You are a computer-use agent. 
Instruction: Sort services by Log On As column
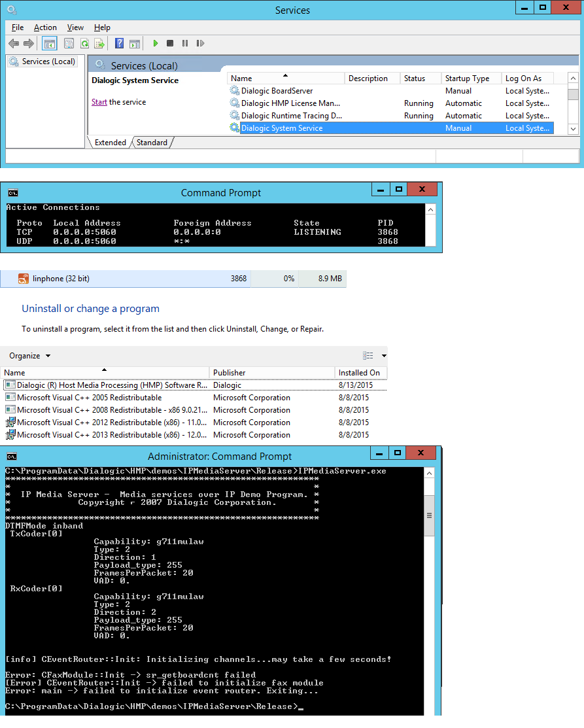coord(528,78)
